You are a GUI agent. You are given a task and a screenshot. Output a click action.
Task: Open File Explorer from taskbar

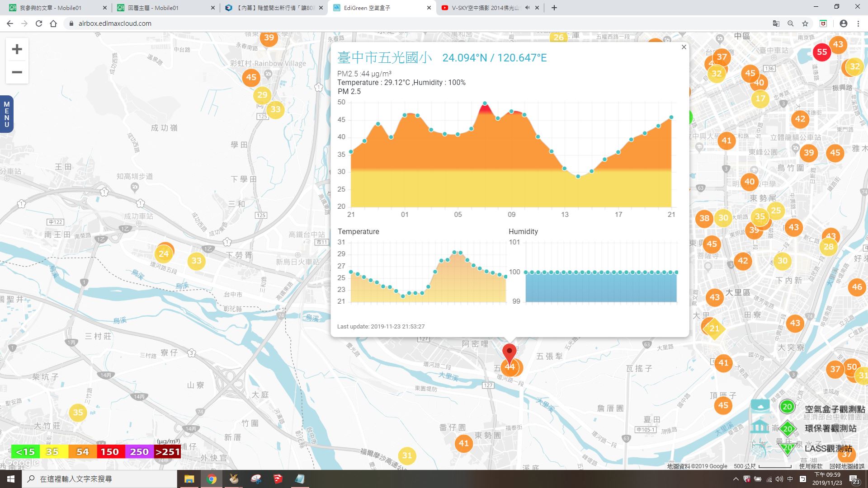(x=189, y=479)
